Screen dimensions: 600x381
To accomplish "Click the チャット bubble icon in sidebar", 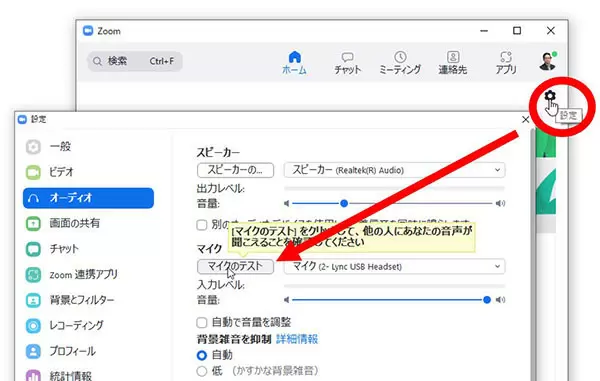I will [33, 249].
